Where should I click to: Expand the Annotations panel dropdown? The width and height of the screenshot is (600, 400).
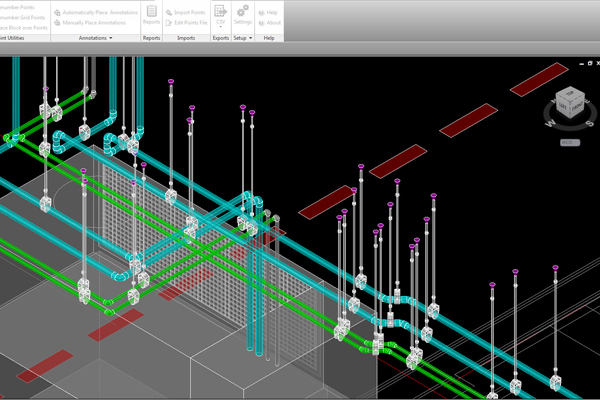(111, 37)
